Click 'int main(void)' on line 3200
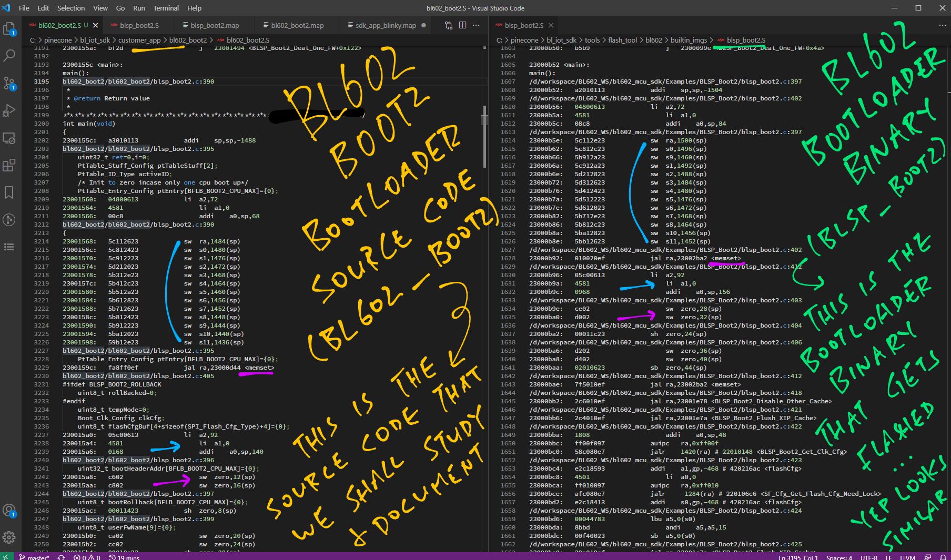The image size is (951, 560). (x=89, y=124)
